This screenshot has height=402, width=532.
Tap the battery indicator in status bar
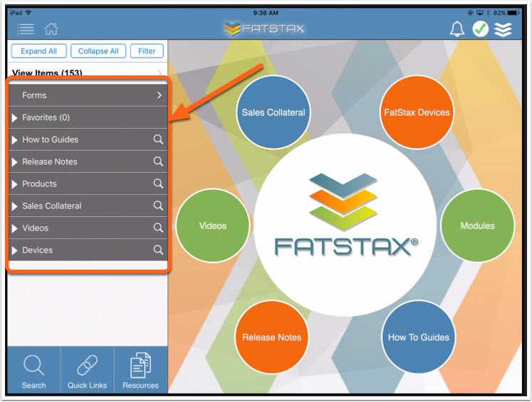[x=513, y=13]
